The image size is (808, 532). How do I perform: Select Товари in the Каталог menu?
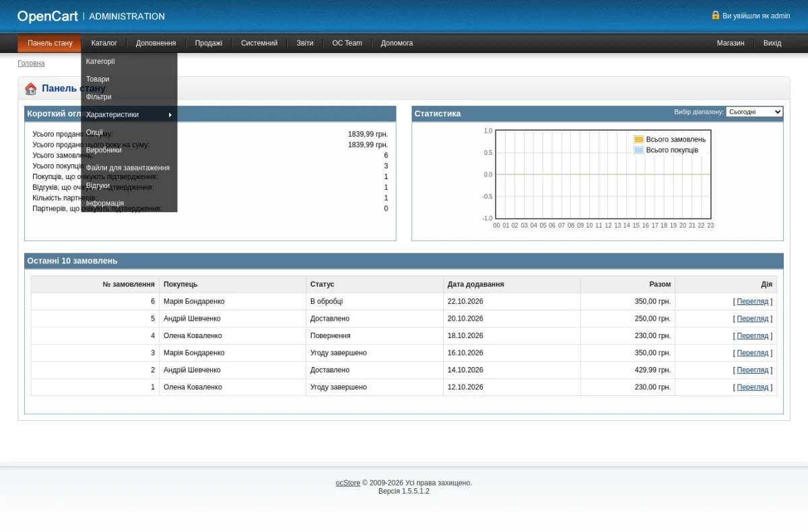pyautogui.click(x=129, y=79)
